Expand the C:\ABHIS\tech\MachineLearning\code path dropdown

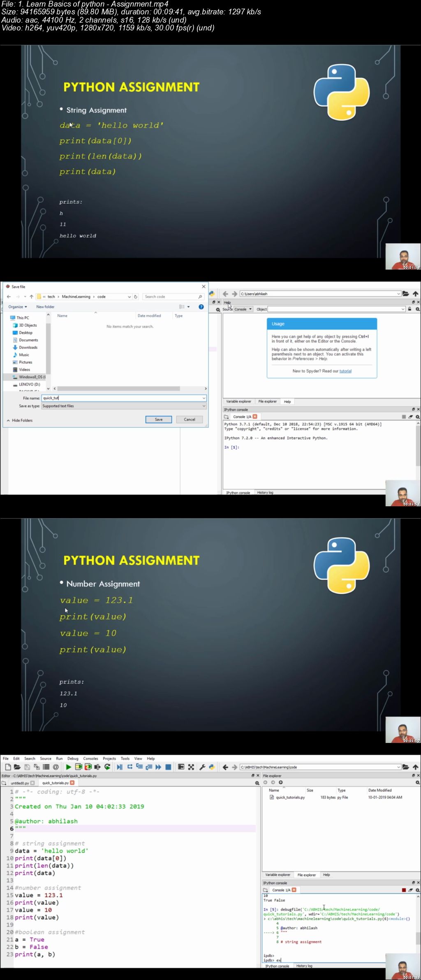(x=398, y=767)
